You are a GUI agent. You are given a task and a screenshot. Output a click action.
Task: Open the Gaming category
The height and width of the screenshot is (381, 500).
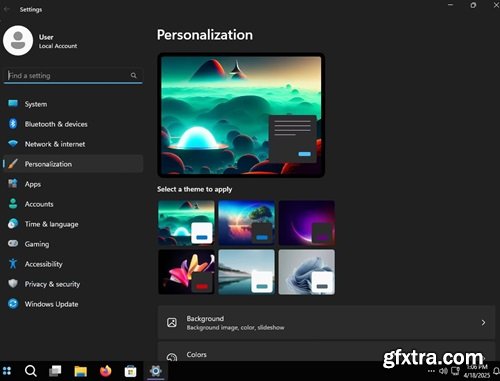[x=73, y=244]
